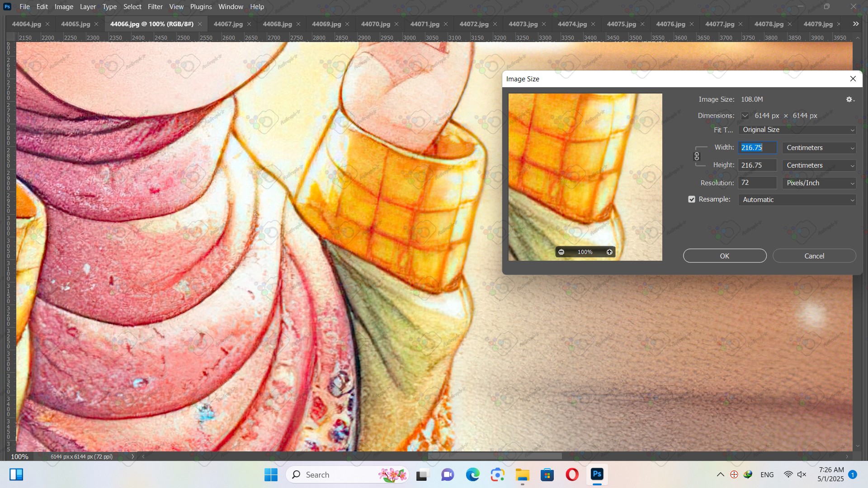Open the Width units Centimeters dropdown
The width and height of the screenshot is (868, 488).
(819, 148)
